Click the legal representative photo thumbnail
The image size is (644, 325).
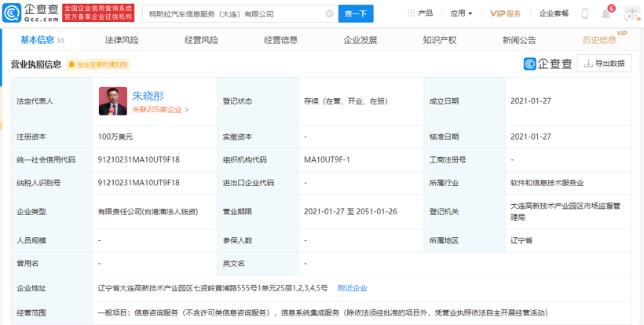click(113, 101)
